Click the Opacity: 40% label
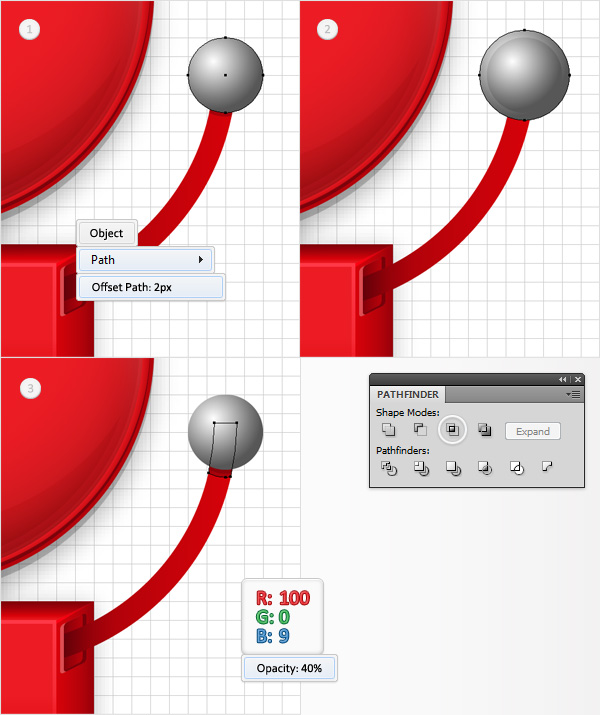This screenshot has width=600, height=715. (x=289, y=668)
